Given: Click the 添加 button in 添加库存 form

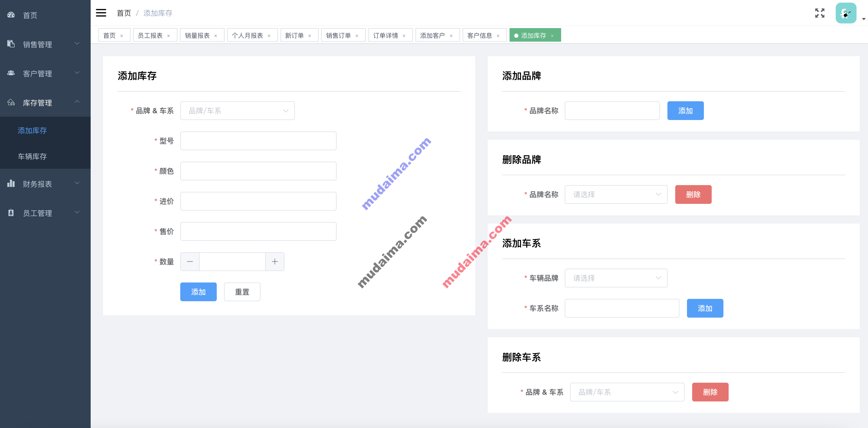Looking at the screenshot, I should point(198,292).
